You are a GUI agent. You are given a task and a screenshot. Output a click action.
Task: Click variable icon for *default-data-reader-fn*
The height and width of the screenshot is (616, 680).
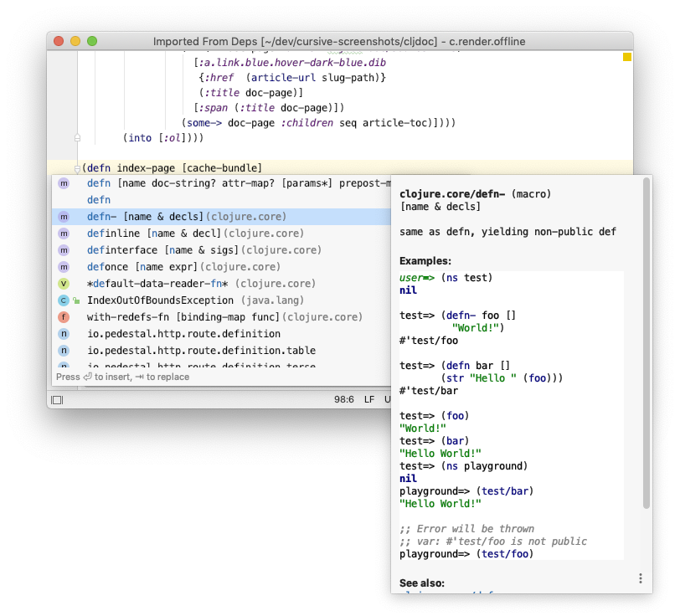click(64, 284)
